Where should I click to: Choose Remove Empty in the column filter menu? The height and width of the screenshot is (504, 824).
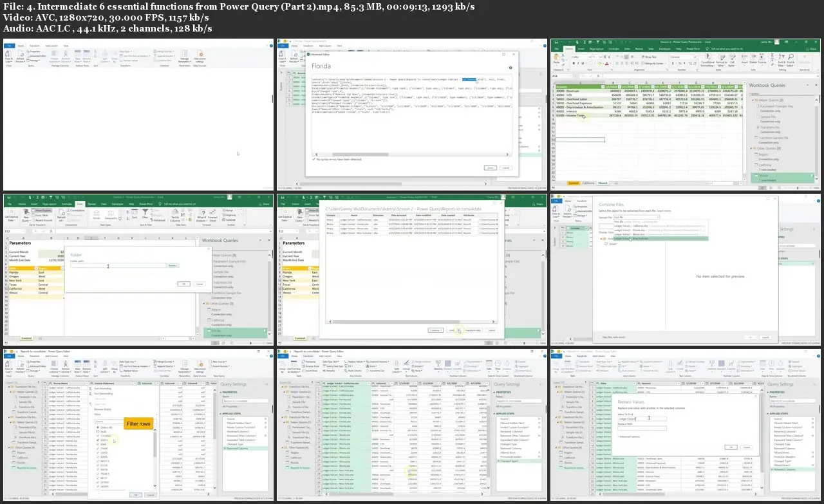103,409
